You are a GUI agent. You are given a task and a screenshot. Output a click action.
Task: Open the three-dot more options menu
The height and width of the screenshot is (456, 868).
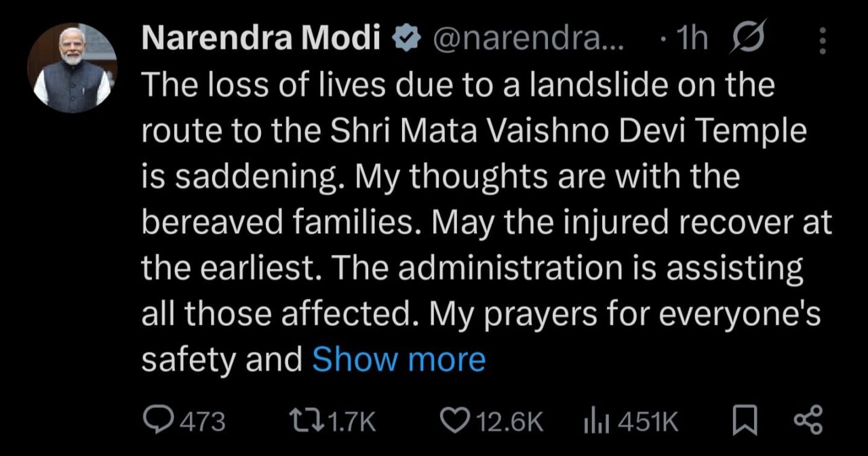[x=823, y=41]
